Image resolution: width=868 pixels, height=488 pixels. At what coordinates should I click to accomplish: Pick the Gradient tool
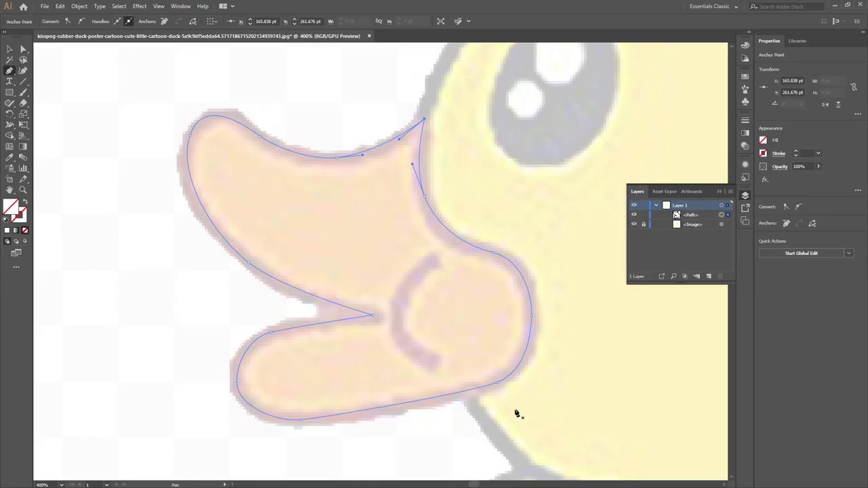23,146
